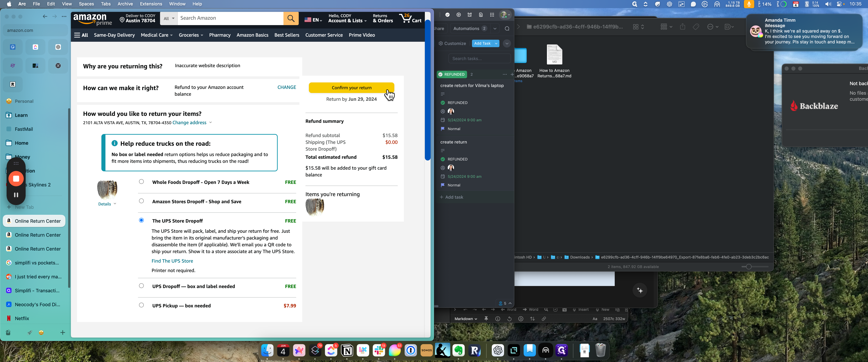The image size is (868, 362).
Task: Click the Finder tag icon in toolbar
Action: tap(696, 27)
